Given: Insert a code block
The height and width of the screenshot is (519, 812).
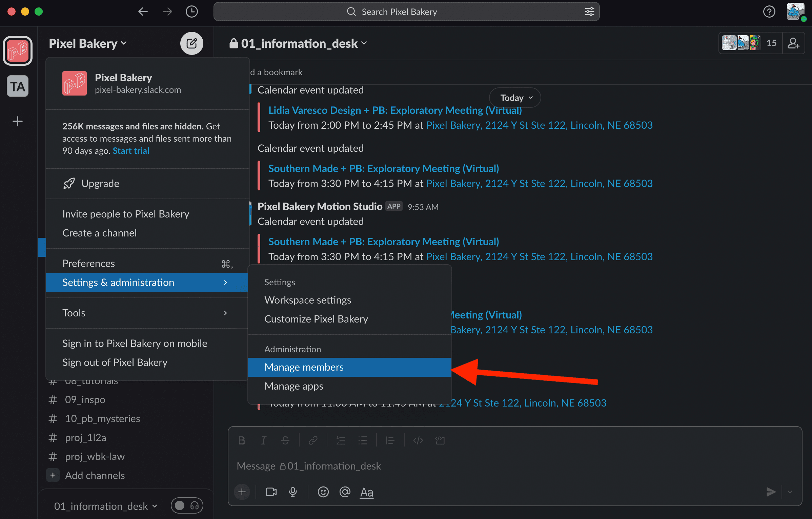Looking at the screenshot, I should (x=440, y=440).
